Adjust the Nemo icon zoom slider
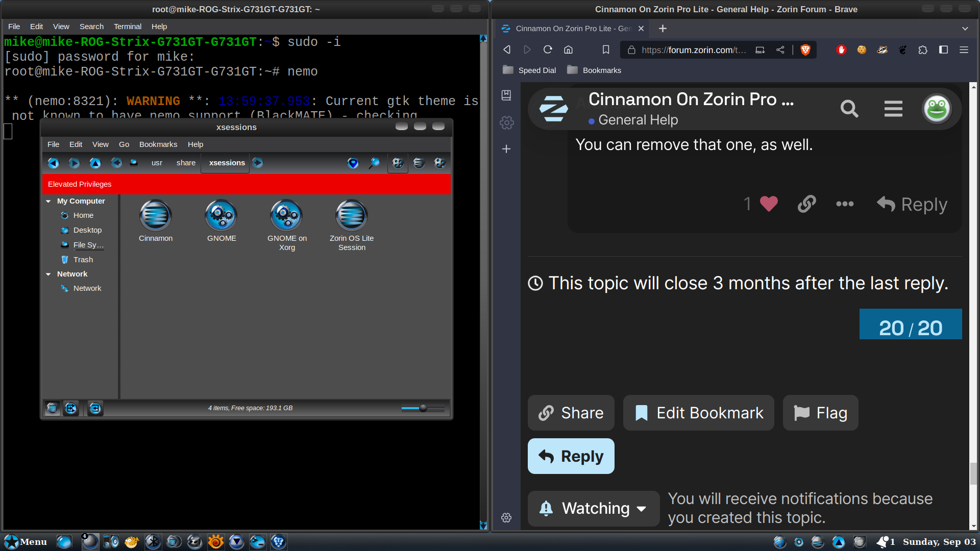The height and width of the screenshot is (551, 980). coord(423,408)
